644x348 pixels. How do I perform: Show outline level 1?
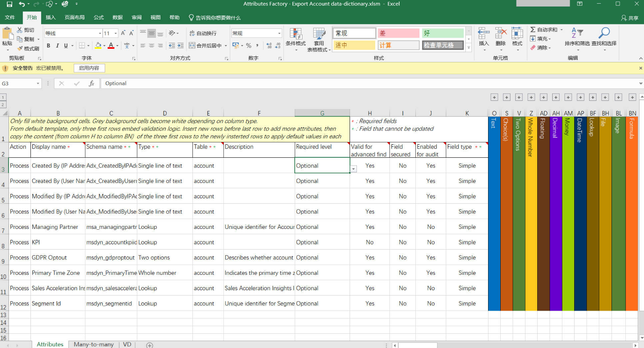[3, 97]
